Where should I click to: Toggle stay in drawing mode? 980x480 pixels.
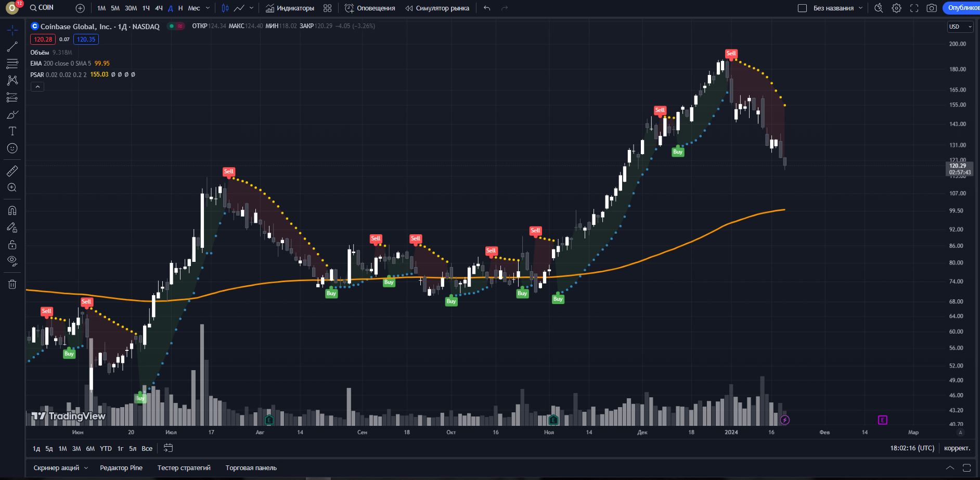(x=12, y=228)
